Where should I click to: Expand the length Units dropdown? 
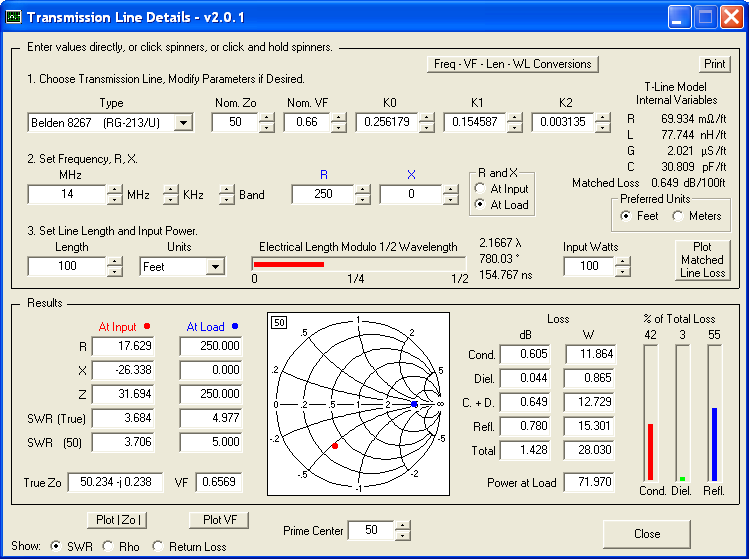coord(214,267)
